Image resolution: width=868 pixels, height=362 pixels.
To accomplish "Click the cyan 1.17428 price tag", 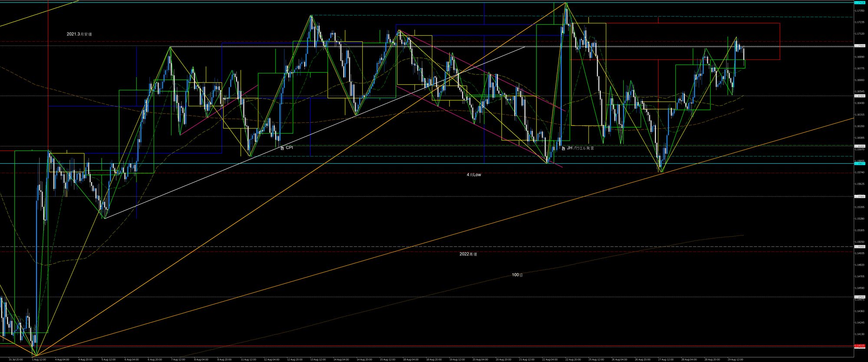I will point(859,3).
